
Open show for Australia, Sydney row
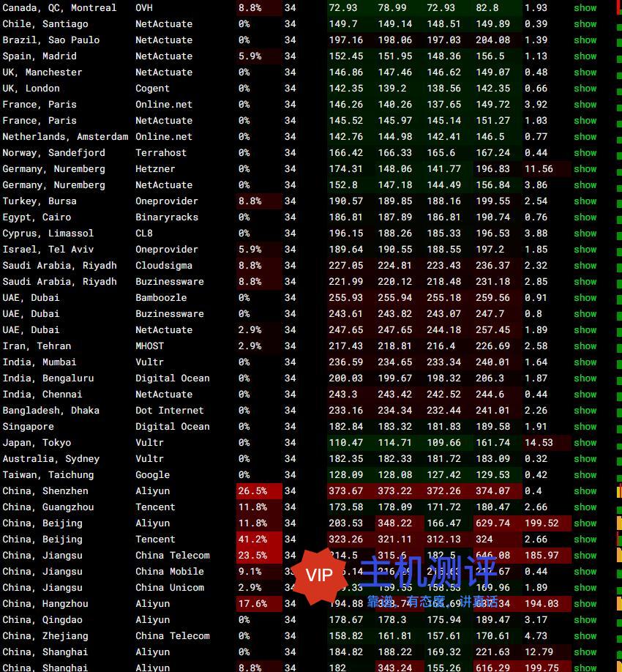coord(585,458)
